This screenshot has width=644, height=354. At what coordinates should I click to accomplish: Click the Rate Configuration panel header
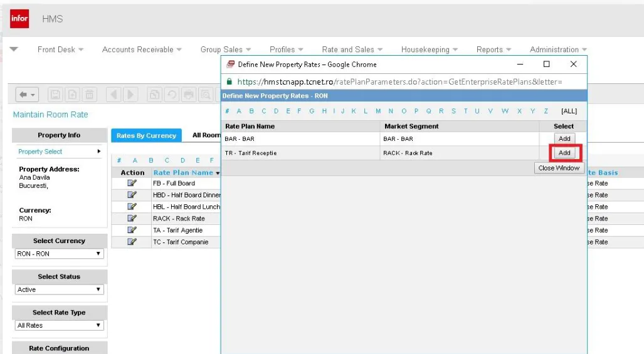[x=59, y=348]
